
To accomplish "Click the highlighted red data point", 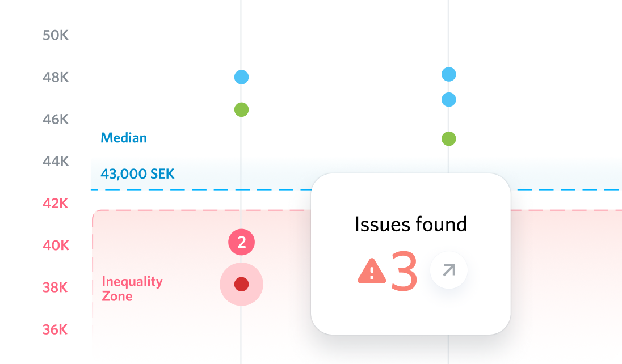I will [x=241, y=284].
